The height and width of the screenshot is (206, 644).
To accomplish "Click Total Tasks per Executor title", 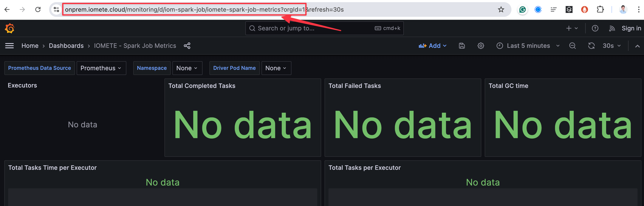I will (364, 168).
